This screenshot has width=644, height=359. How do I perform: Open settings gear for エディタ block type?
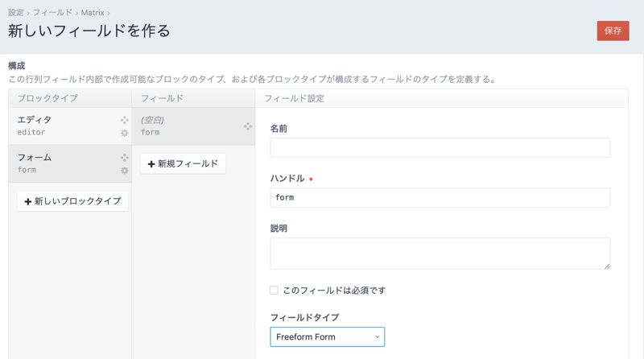coord(124,134)
